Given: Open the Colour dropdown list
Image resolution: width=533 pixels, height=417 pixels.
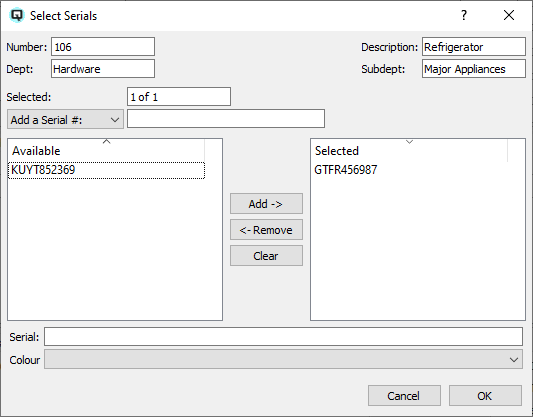Looking at the screenshot, I should pyautogui.click(x=283, y=359).
